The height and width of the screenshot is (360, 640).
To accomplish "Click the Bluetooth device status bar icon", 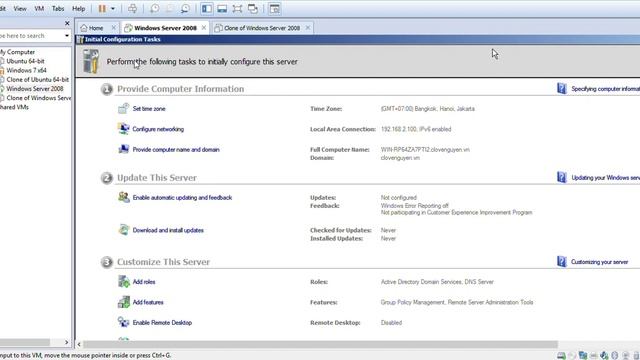I will coord(615,356).
